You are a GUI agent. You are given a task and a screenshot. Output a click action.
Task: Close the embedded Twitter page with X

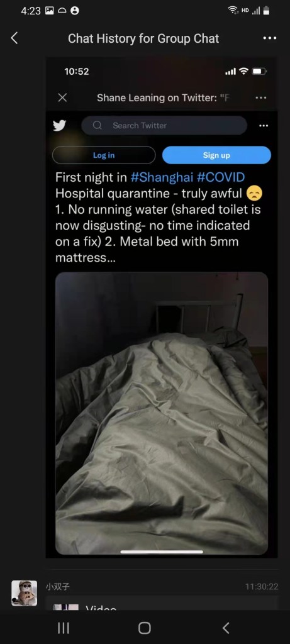coord(62,97)
